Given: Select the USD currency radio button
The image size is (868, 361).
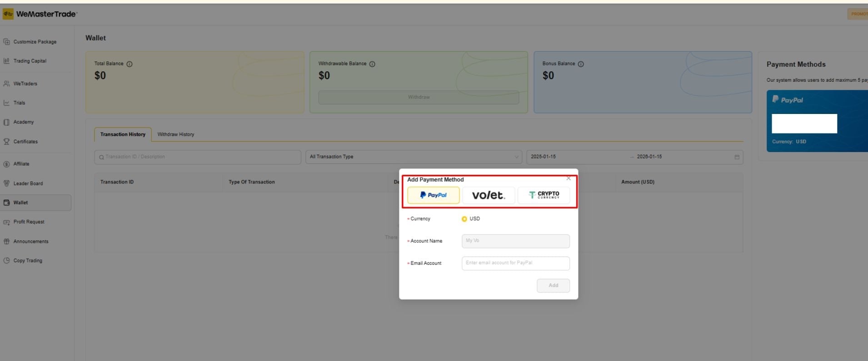Looking at the screenshot, I should coord(464,219).
